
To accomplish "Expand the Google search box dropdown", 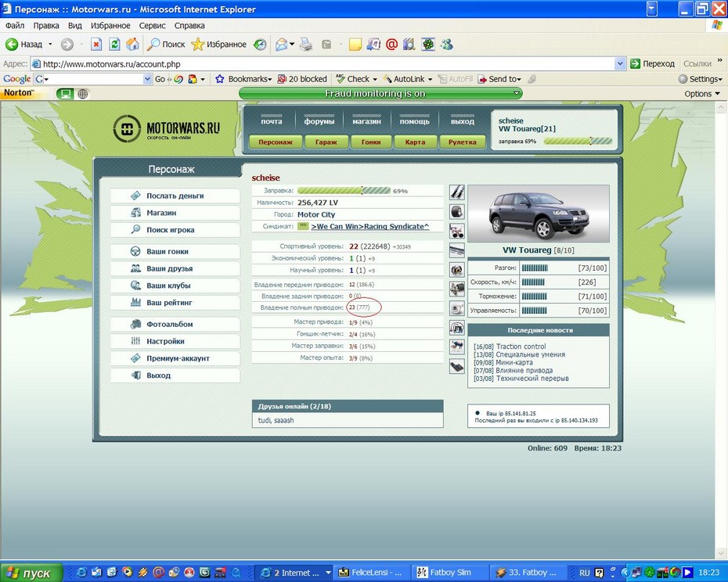I will point(148,79).
